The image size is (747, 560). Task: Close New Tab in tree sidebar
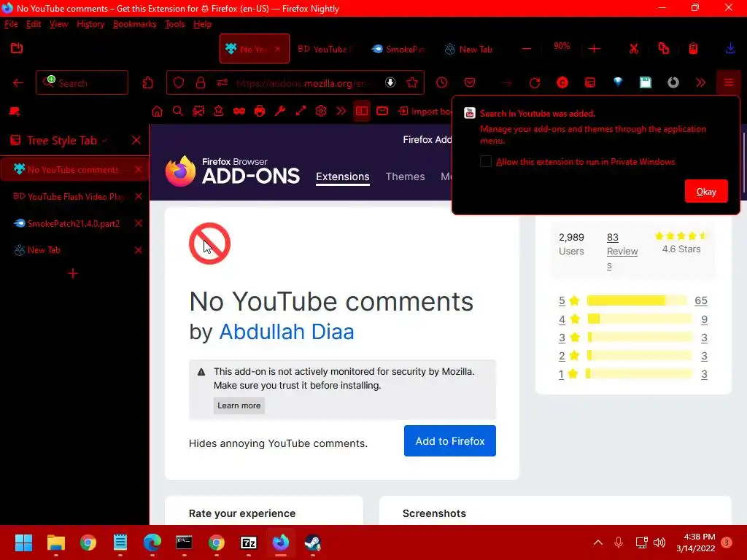click(138, 250)
